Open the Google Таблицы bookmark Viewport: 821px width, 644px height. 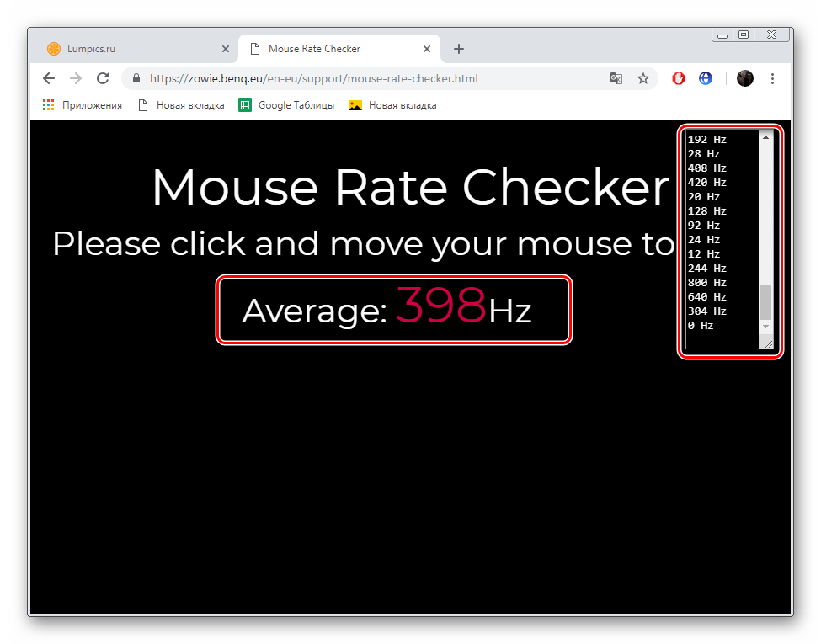287,105
